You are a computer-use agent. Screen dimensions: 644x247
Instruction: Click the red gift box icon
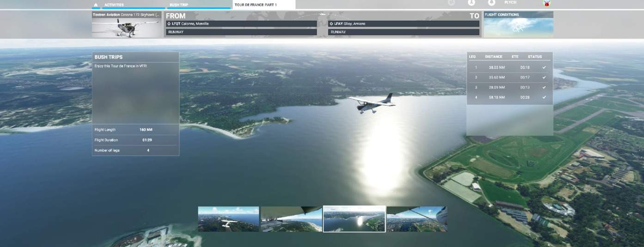(547, 3)
